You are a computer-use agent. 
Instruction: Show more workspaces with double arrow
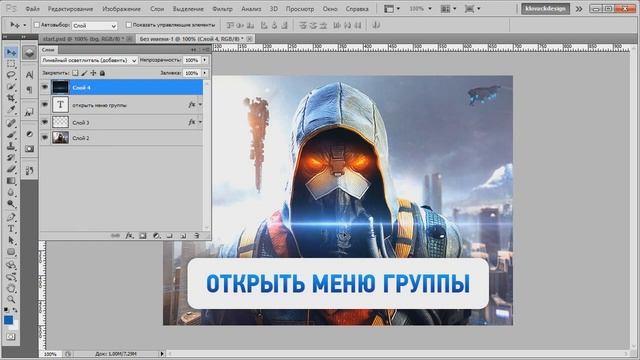point(579,9)
